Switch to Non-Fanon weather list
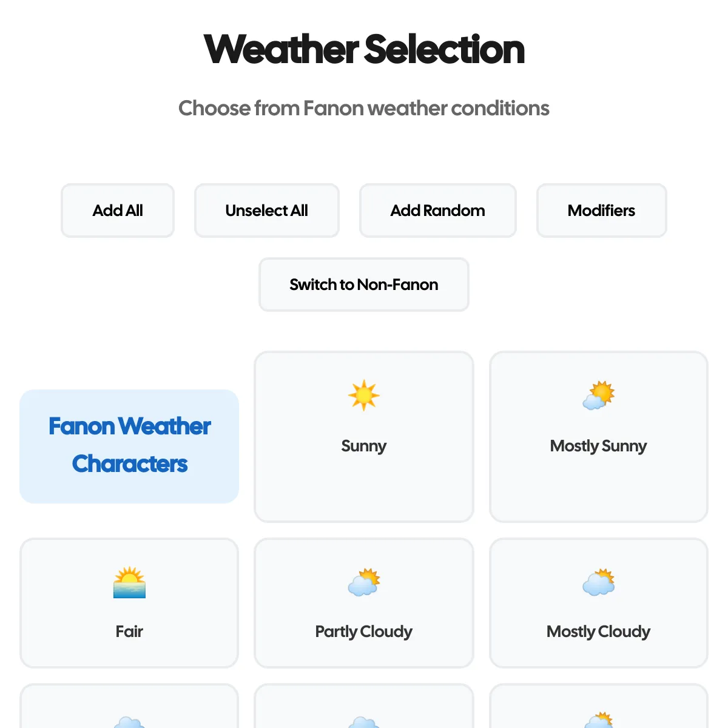Viewport: 728px width, 728px height. [364, 285]
